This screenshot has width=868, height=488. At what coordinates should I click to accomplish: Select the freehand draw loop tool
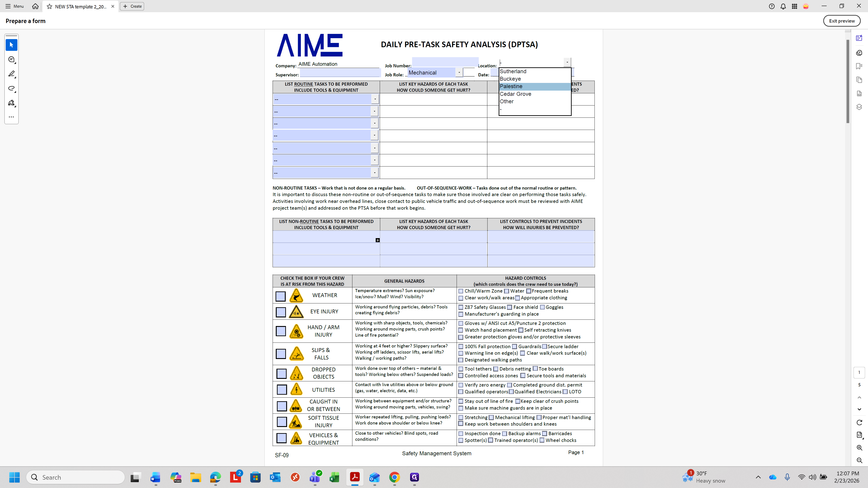pos(12,88)
